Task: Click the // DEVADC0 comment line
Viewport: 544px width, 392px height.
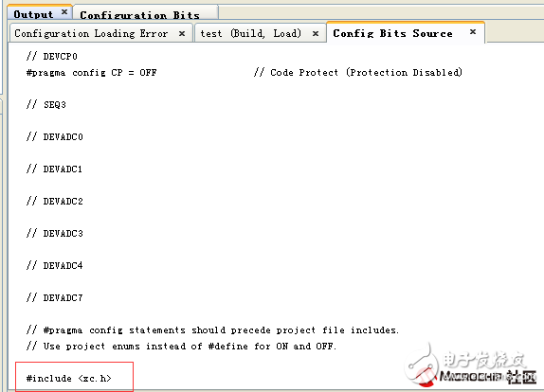Action: (x=54, y=136)
